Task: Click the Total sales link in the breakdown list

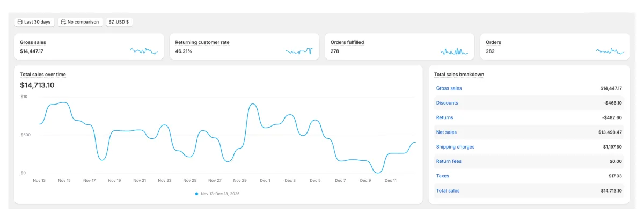Action: click(x=448, y=190)
